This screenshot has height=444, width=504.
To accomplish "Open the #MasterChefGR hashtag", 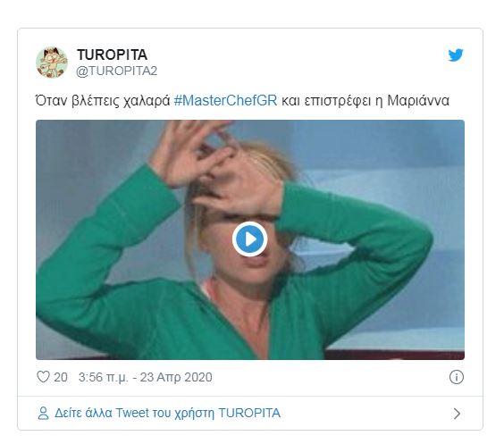I will [225, 101].
